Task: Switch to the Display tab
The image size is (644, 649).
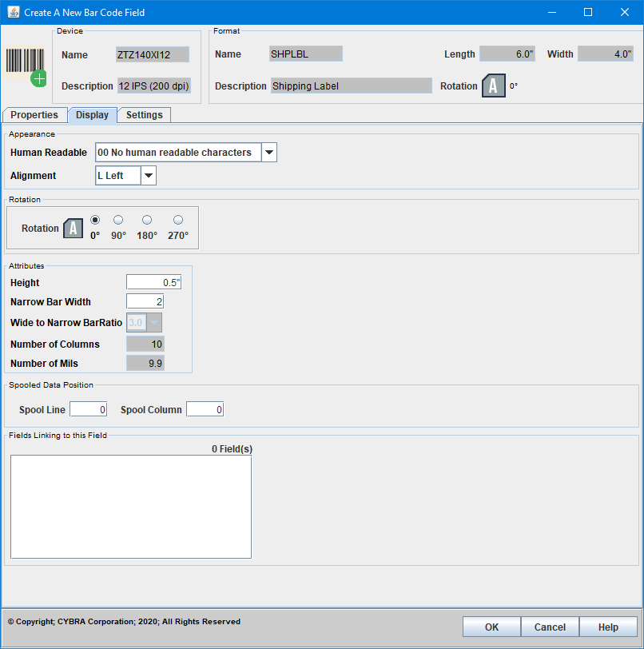Action: click(93, 115)
